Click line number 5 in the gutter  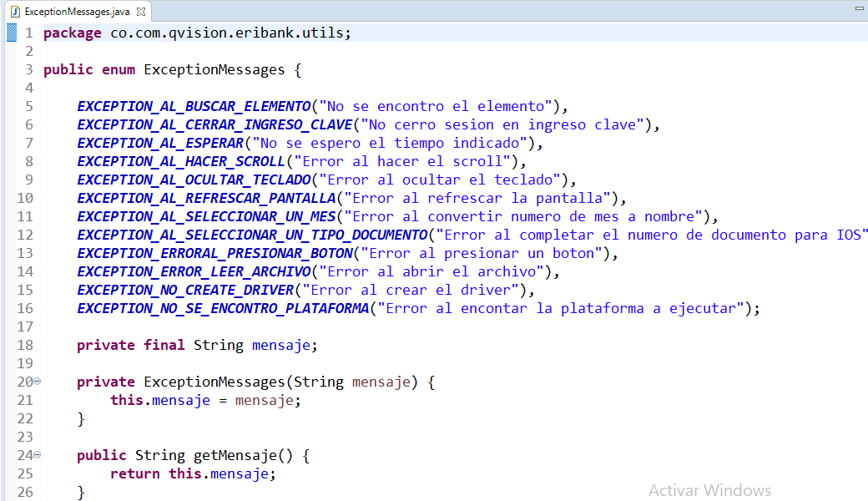click(29, 106)
